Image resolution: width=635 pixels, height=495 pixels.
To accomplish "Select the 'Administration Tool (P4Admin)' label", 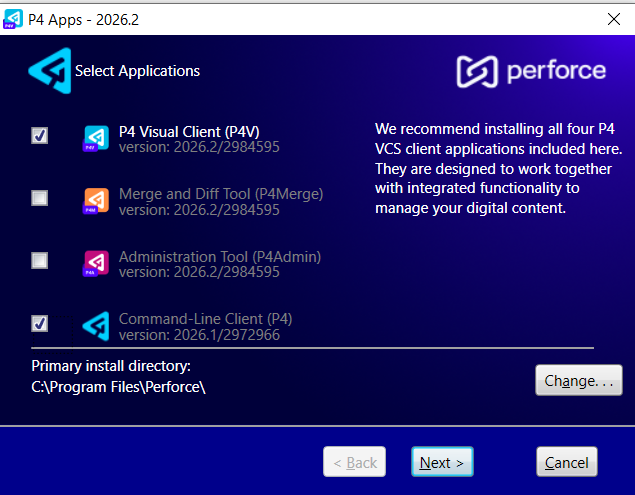I will [x=220, y=257].
